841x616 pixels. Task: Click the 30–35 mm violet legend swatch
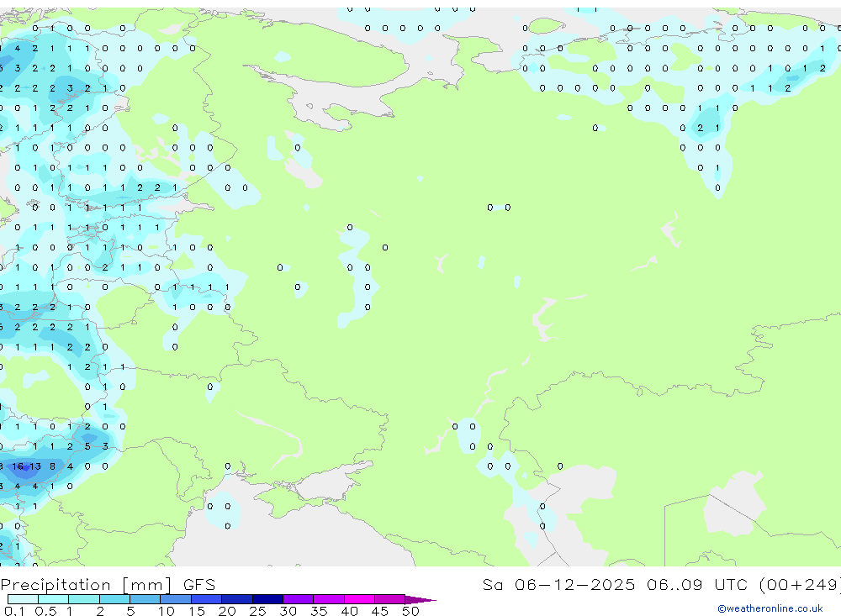pos(298,599)
